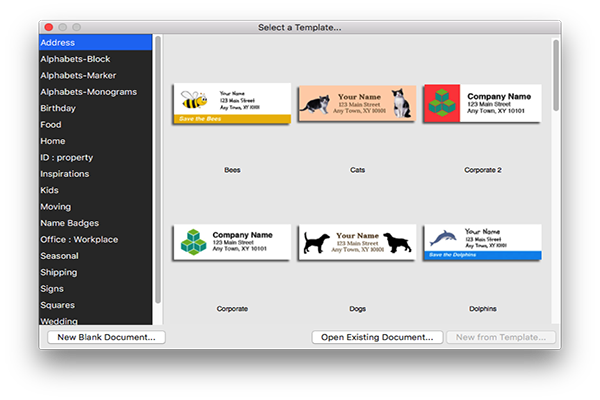This screenshot has width=600, height=400.
Task: Open the Seasonal category
Action: tap(95, 256)
